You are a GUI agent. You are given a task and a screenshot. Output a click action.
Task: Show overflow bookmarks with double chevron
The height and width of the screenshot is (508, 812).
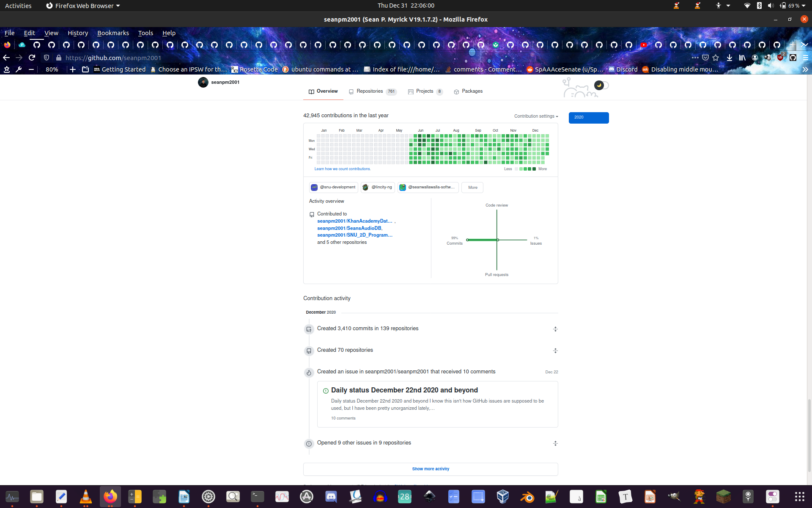point(805,69)
